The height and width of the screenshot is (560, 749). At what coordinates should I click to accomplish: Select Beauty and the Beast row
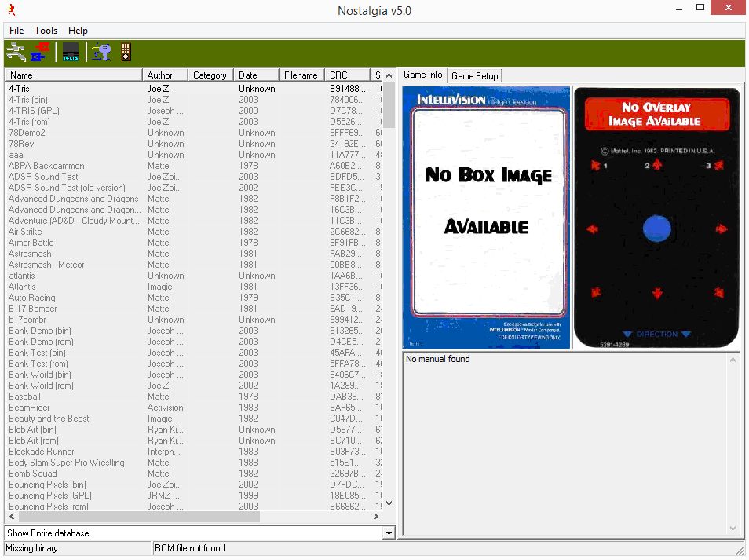coord(195,419)
